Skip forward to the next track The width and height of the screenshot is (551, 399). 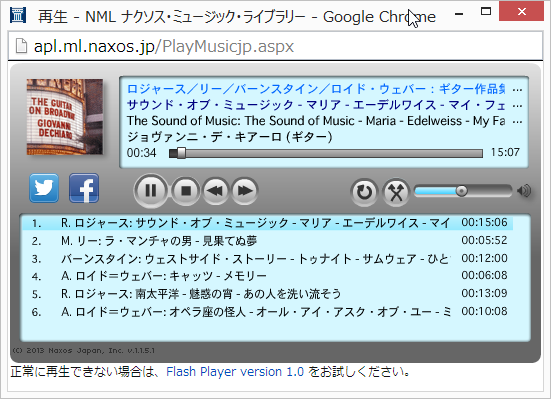click(x=245, y=191)
